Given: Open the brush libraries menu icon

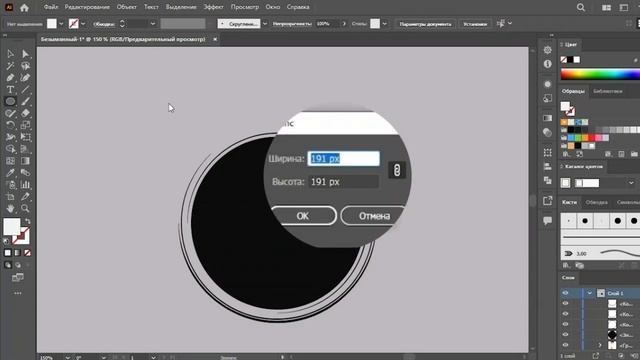Looking at the screenshot, I should pos(566,265).
